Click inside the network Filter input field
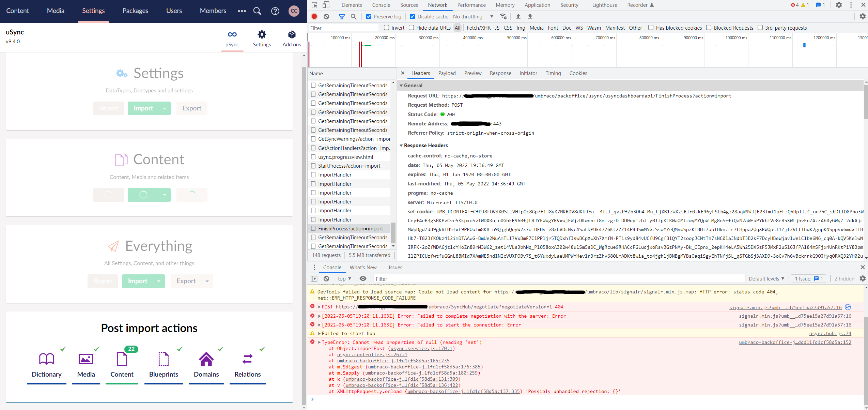This screenshot has height=410, width=868. 342,28
